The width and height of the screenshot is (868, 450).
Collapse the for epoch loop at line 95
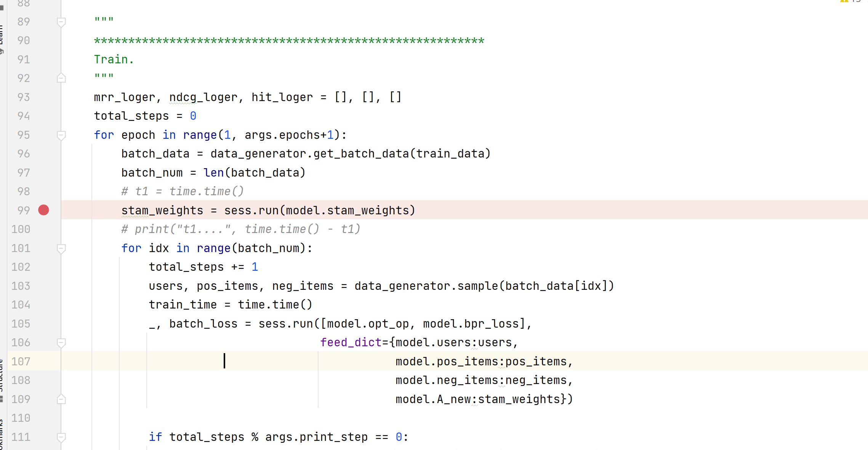coord(62,135)
